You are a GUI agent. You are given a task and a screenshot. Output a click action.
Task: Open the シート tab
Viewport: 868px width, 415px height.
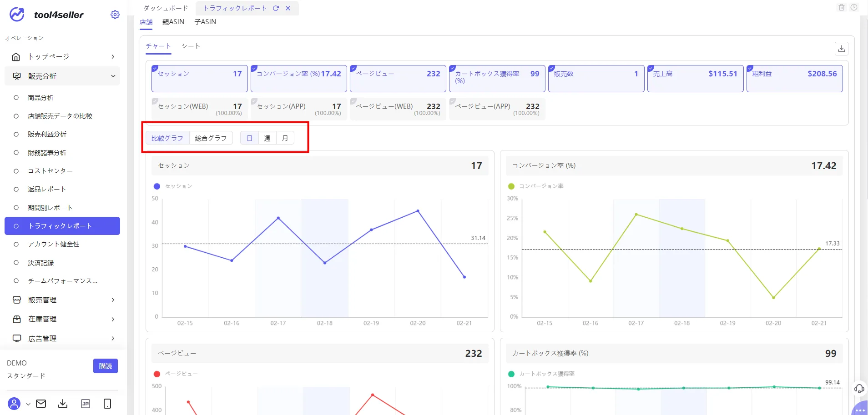pos(191,46)
